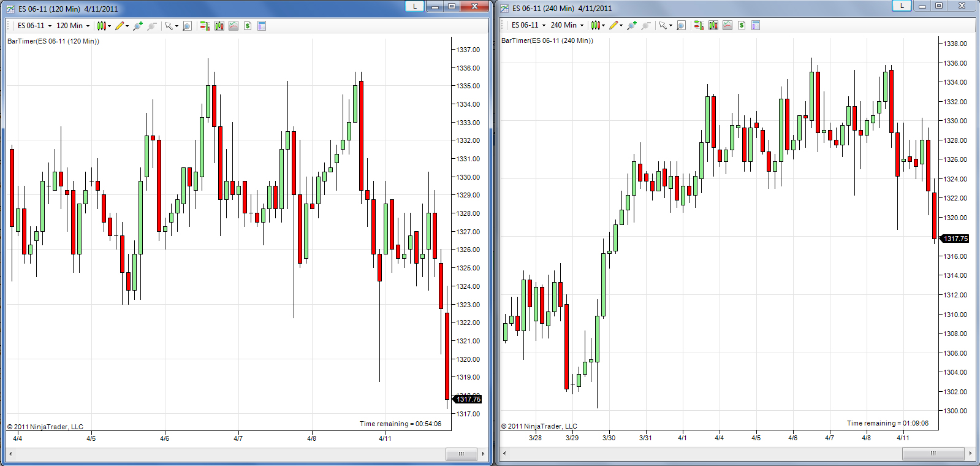Expand 240 Min interval dropdown
980x466 pixels.
pyautogui.click(x=582, y=25)
